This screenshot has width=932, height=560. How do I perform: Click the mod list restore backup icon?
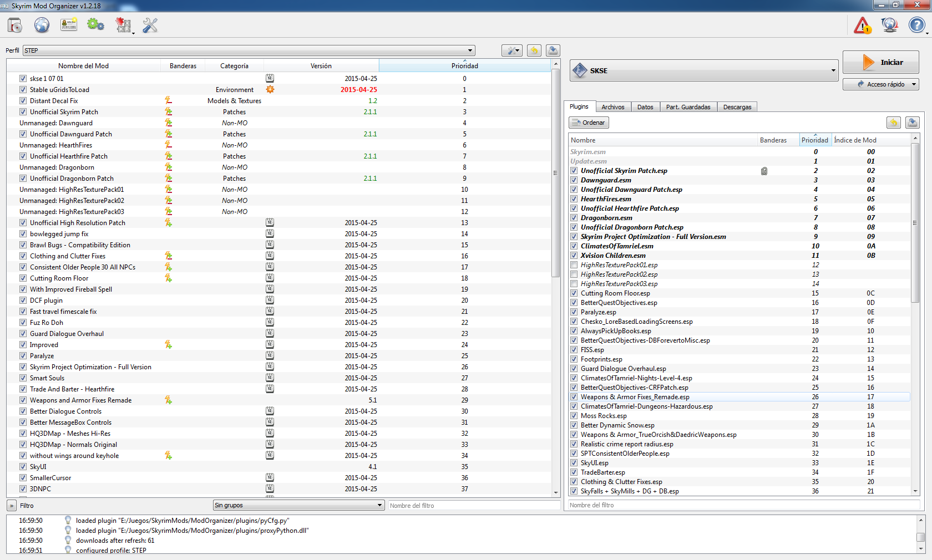[534, 50]
